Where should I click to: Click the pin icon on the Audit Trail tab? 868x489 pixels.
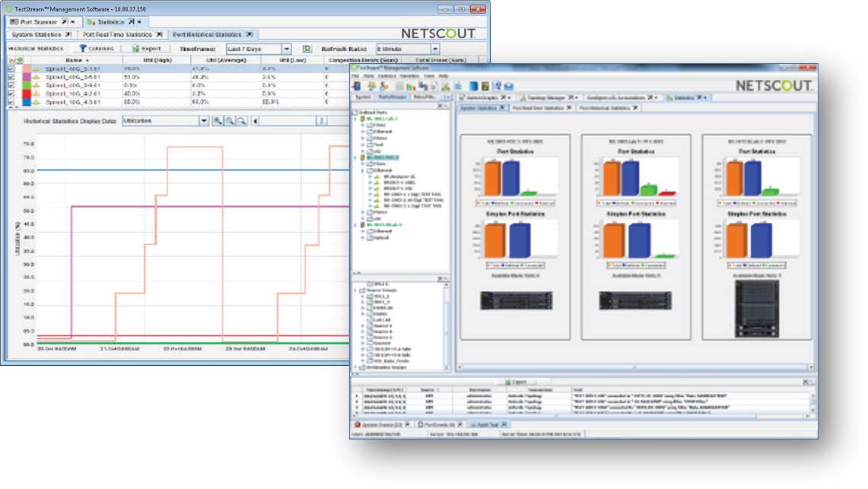[x=504, y=425]
